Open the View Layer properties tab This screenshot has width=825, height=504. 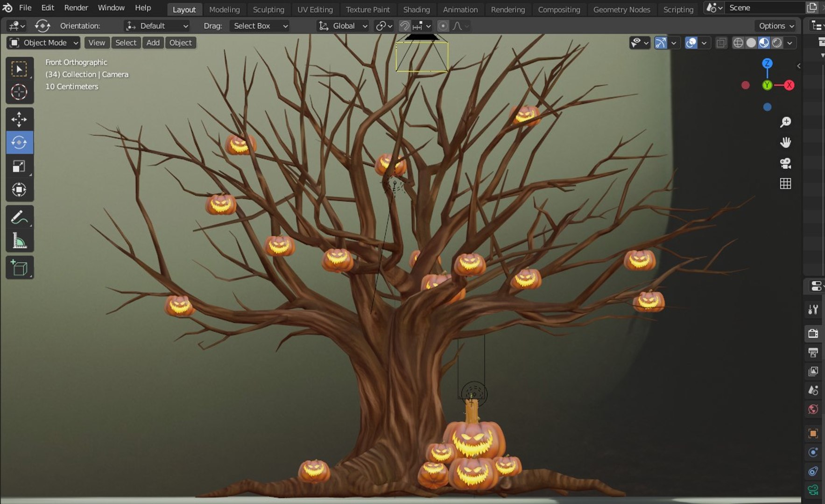pyautogui.click(x=813, y=371)
